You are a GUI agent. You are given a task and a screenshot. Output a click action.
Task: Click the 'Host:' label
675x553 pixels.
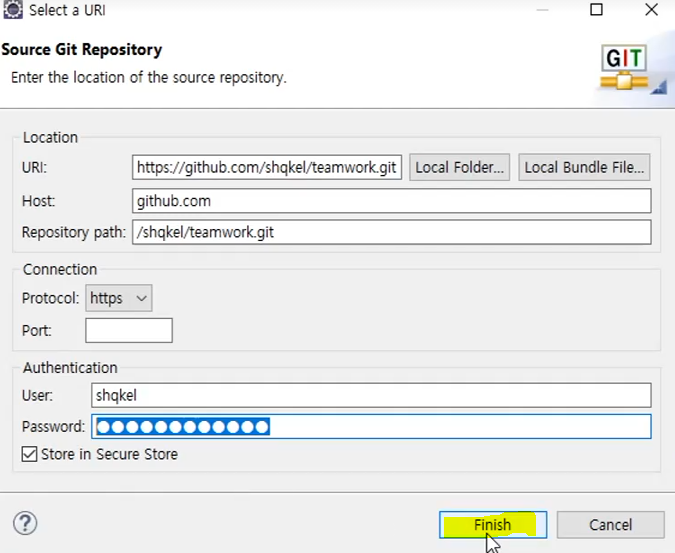[x=38, y=201]
